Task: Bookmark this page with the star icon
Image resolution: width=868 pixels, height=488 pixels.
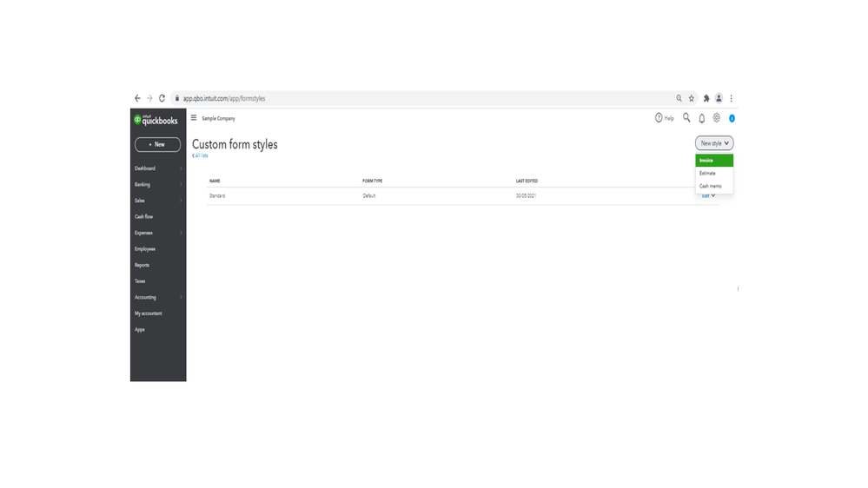Action: (692, 98)
